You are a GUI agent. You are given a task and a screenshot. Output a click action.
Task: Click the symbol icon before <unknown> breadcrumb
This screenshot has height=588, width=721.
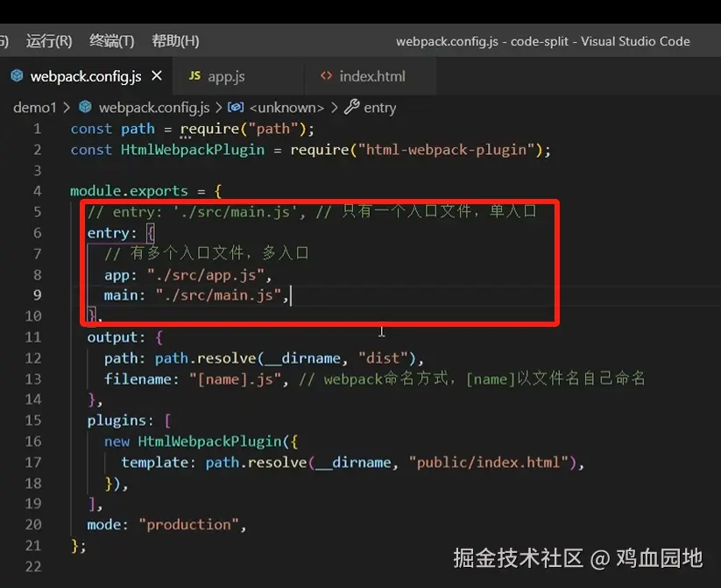click(236, 107)
